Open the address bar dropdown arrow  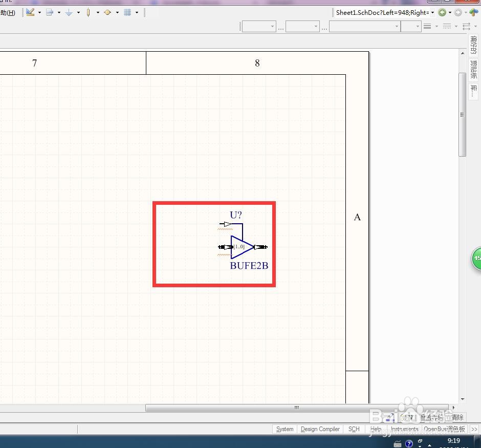click(432, 13)
